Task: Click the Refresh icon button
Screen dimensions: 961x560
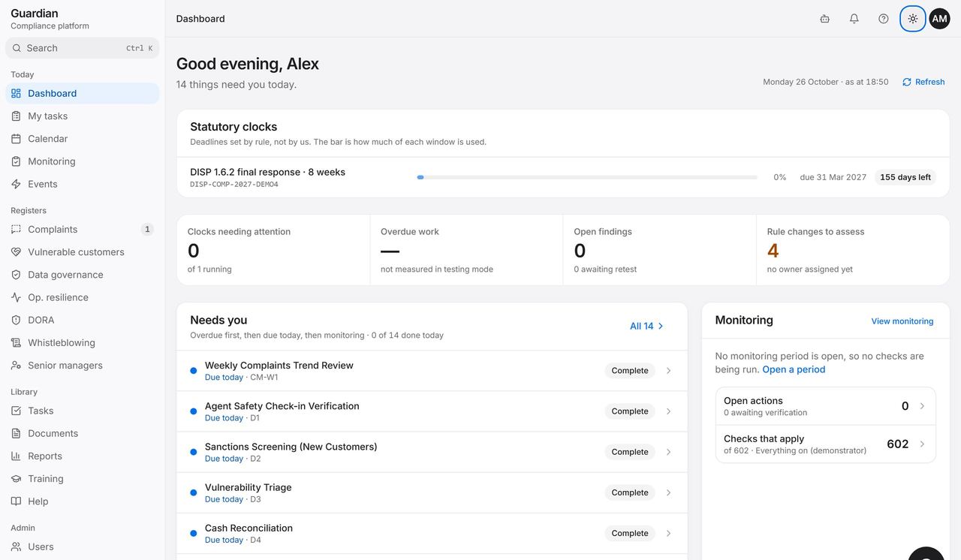Action: [x=923, y=82]
